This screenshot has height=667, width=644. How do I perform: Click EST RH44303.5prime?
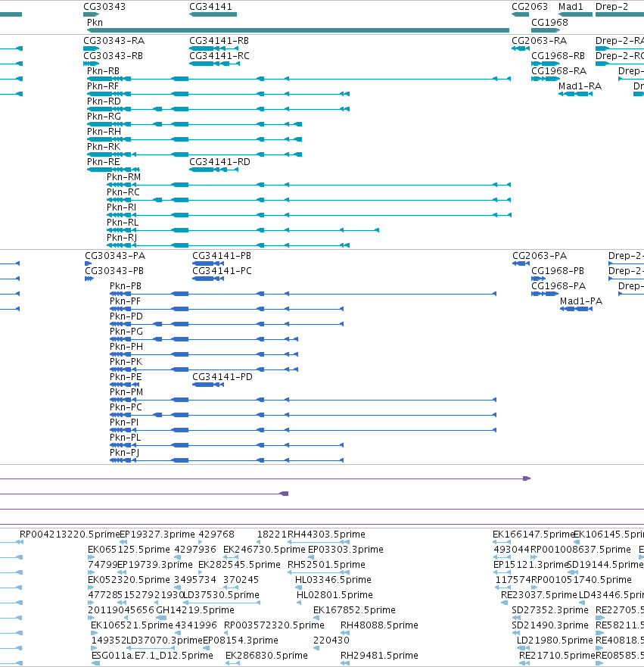tap(326, 535)
